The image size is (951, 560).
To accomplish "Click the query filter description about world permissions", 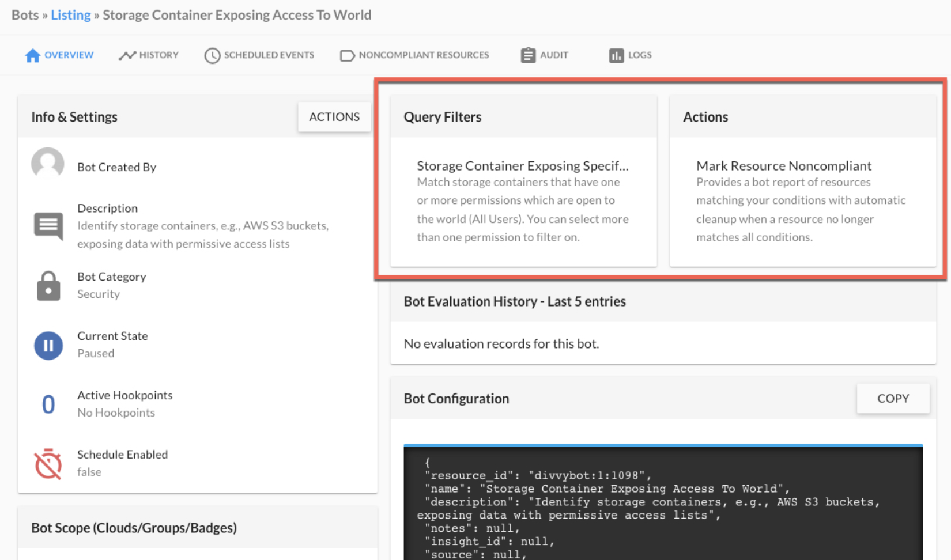I will tap(523, 210).
